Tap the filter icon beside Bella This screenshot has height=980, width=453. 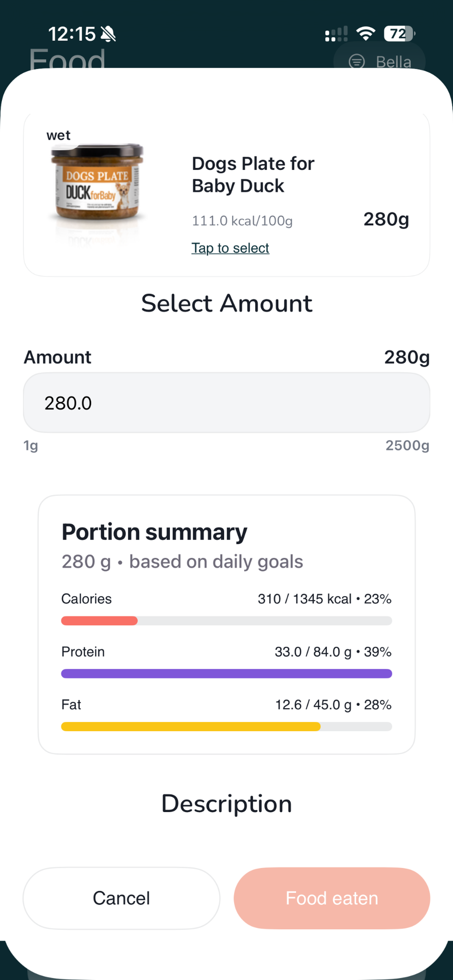click(357, 61)
